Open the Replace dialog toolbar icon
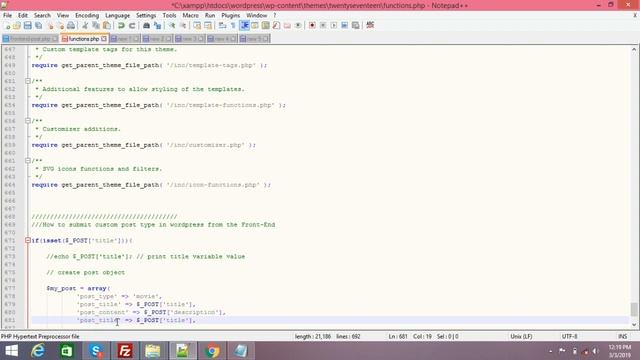The width and height of the screenshot is (640, 360). pyautogui.click(x=157, y=26)
